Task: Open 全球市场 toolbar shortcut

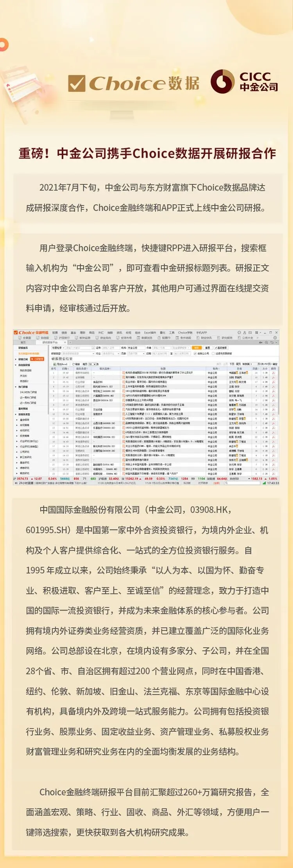Action: pyautogui.click(x=124, y=338)
